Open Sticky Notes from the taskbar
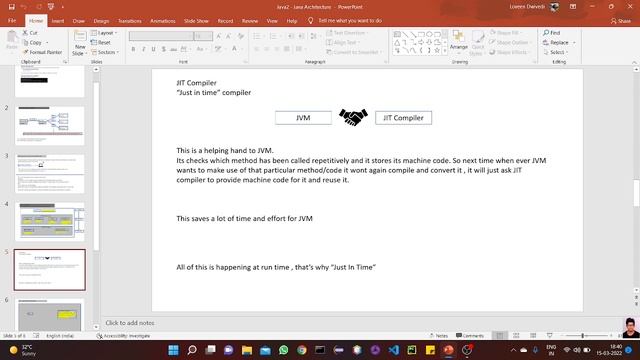This screenshot has height=360, width=640. coord(430,350)
